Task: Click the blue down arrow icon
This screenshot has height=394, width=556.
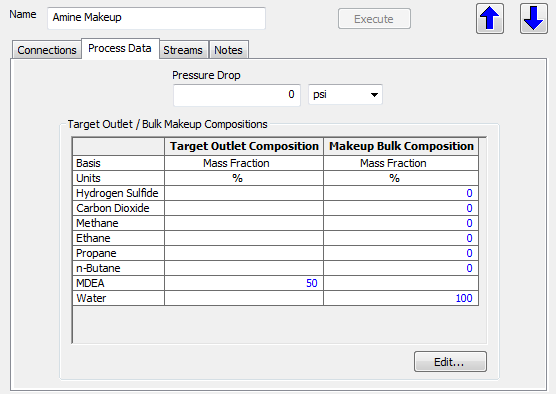Action: coord(534,19)
